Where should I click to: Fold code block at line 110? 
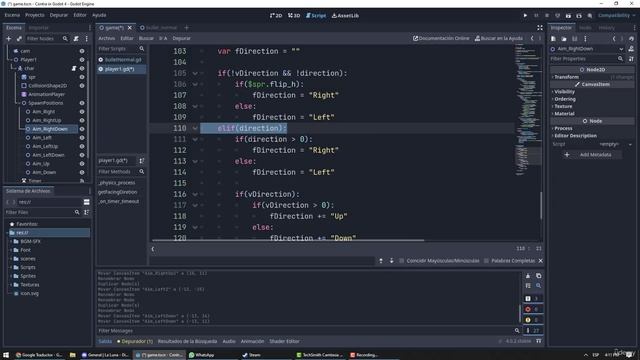point(195,128)
